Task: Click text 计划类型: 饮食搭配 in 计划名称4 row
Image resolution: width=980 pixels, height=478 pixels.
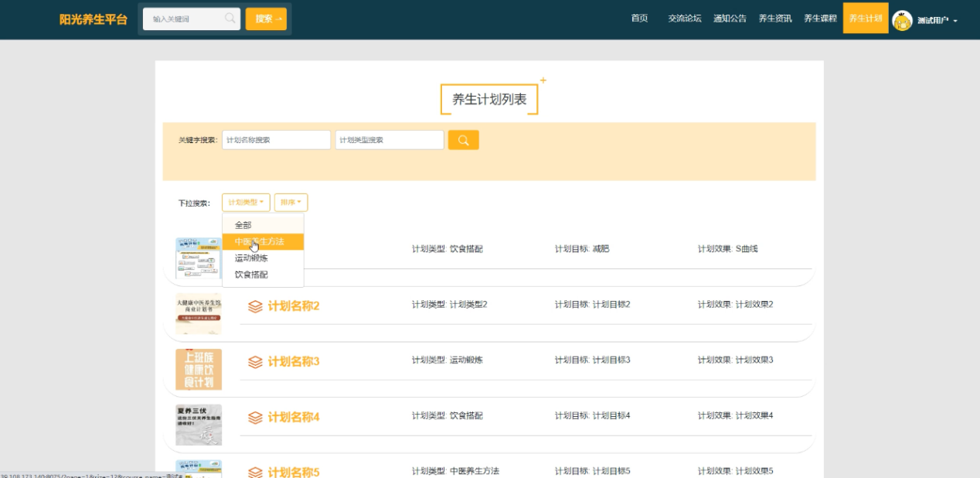Action: (447, 416)
